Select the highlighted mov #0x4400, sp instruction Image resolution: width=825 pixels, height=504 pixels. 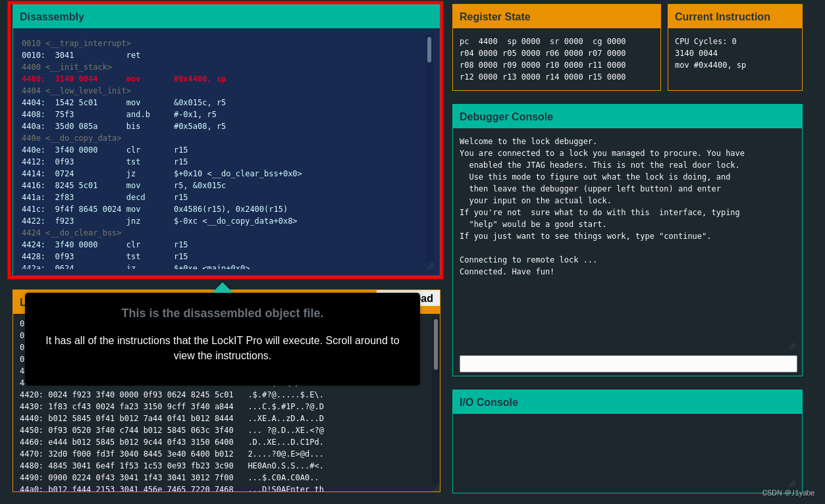click(132, 78)
